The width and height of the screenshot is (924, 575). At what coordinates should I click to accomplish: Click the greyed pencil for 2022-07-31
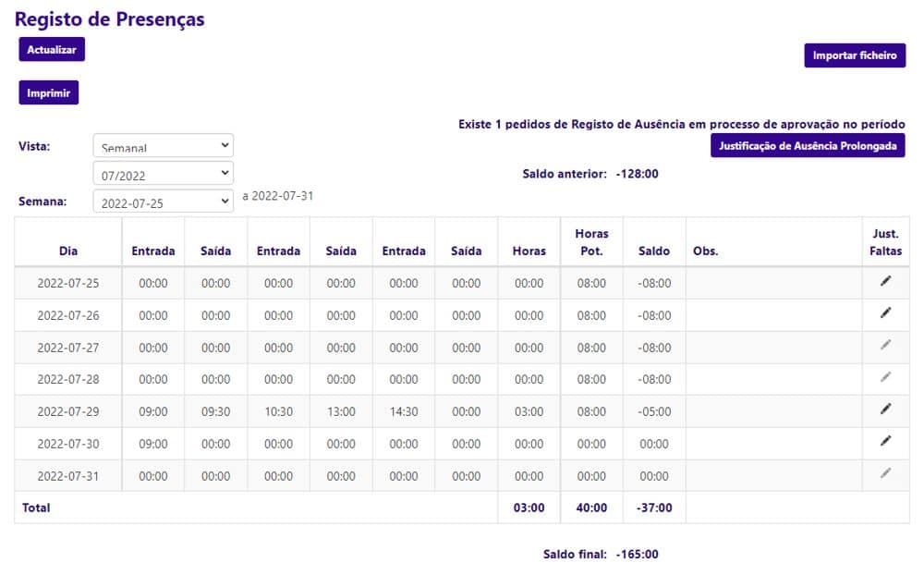pyautogui.click(x=885, y=473)
